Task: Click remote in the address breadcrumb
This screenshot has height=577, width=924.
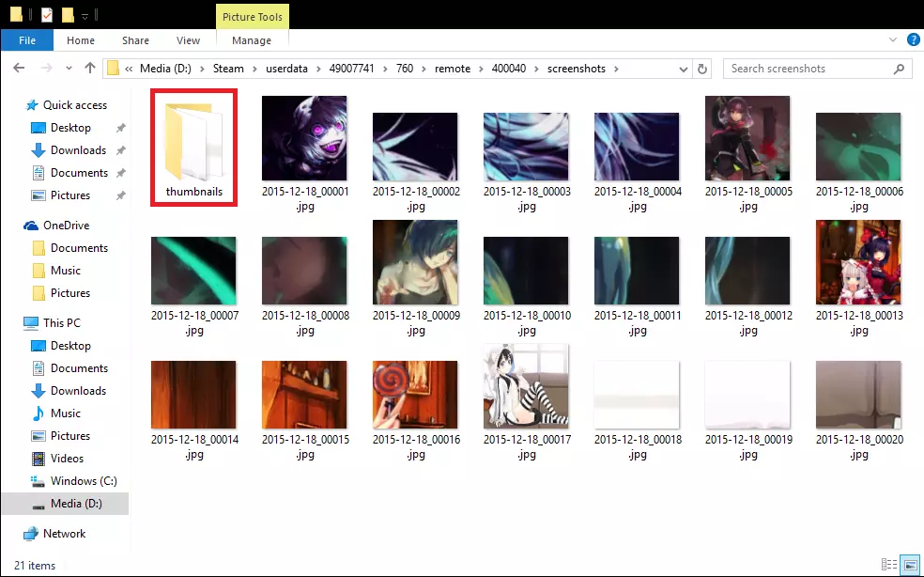Action: tap(453, 69)
